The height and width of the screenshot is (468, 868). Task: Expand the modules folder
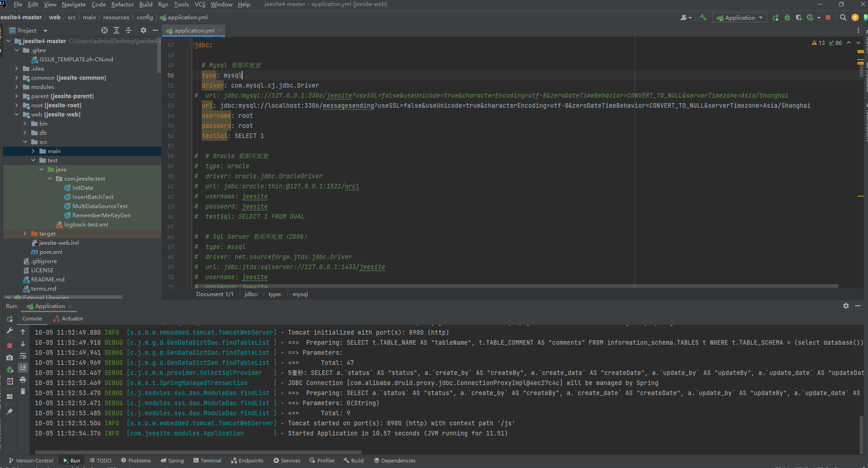tap(17, 87)
